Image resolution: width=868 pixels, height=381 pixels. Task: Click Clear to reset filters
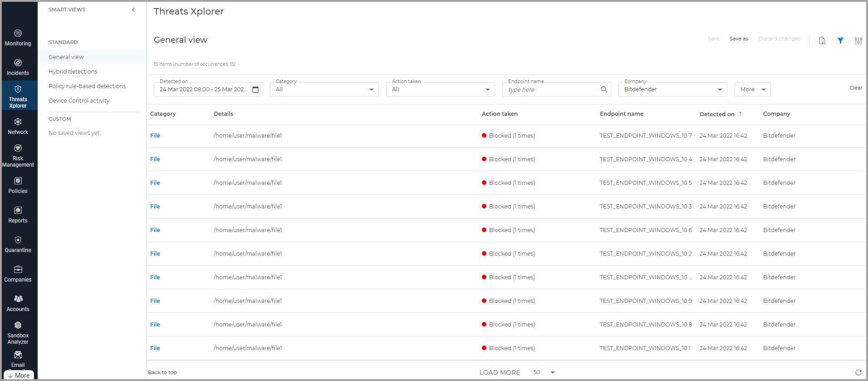pyautogui.click(x=856, y=88)
